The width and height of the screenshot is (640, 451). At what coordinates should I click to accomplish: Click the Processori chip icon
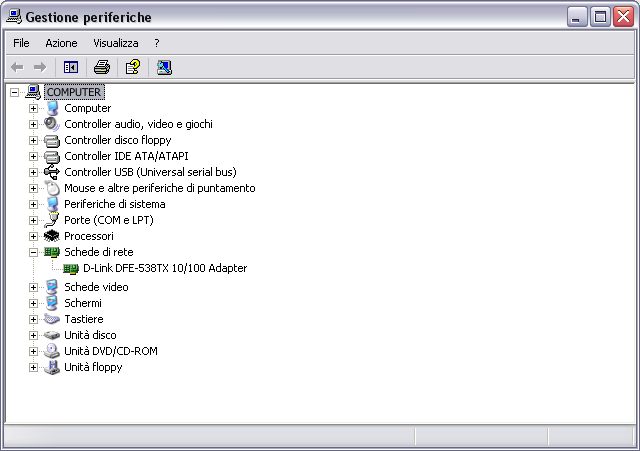52,236
